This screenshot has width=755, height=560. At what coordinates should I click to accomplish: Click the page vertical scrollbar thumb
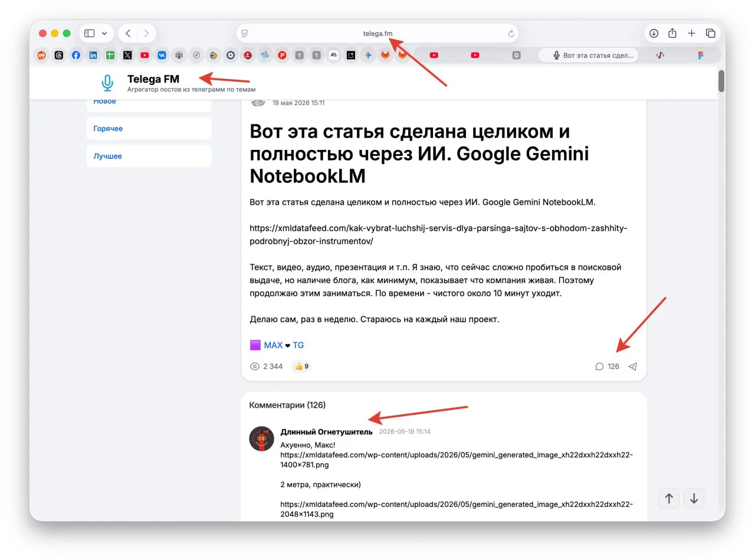721,81
